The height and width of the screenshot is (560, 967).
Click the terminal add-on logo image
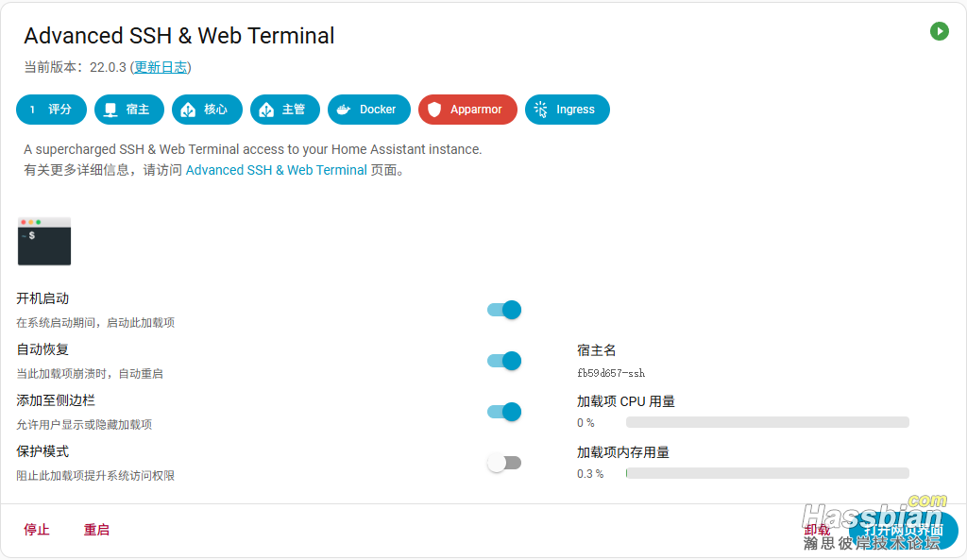point(44,242)
